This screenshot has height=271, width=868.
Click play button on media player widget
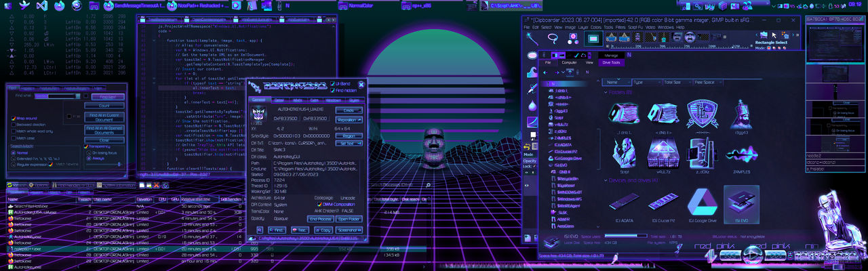753,255
